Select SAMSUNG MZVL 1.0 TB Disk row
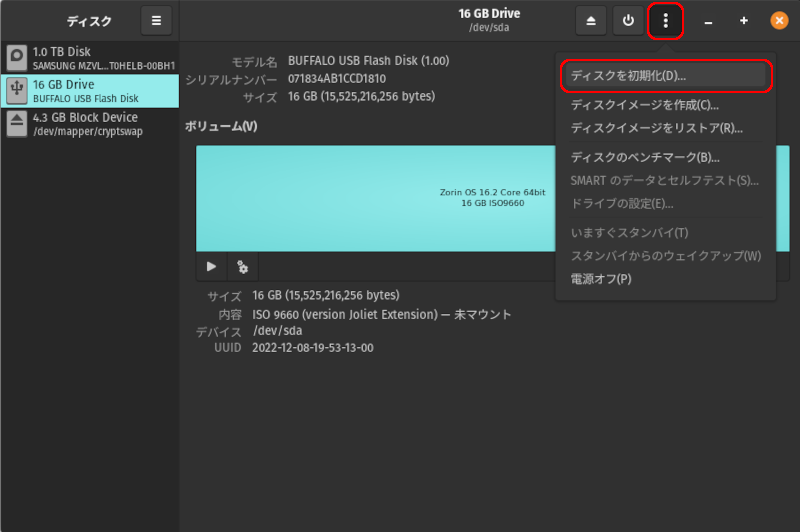 pyautogui.click(x=90, y=58)
